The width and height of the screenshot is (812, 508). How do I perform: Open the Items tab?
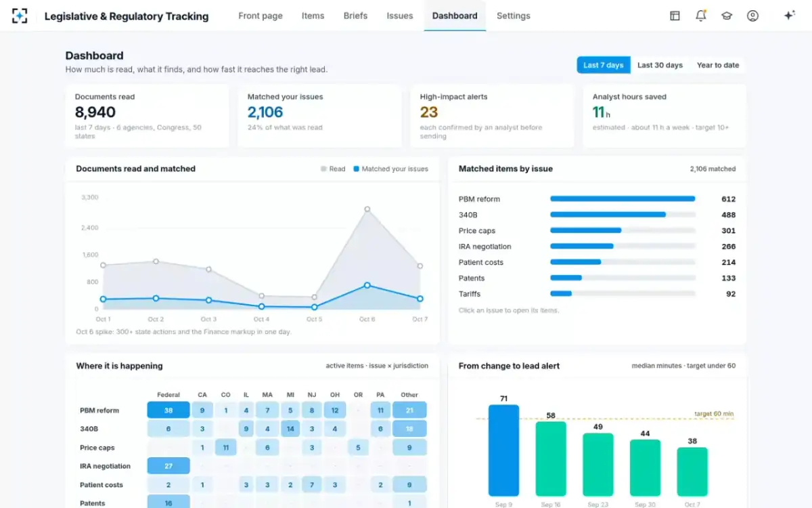click(313, 16)
